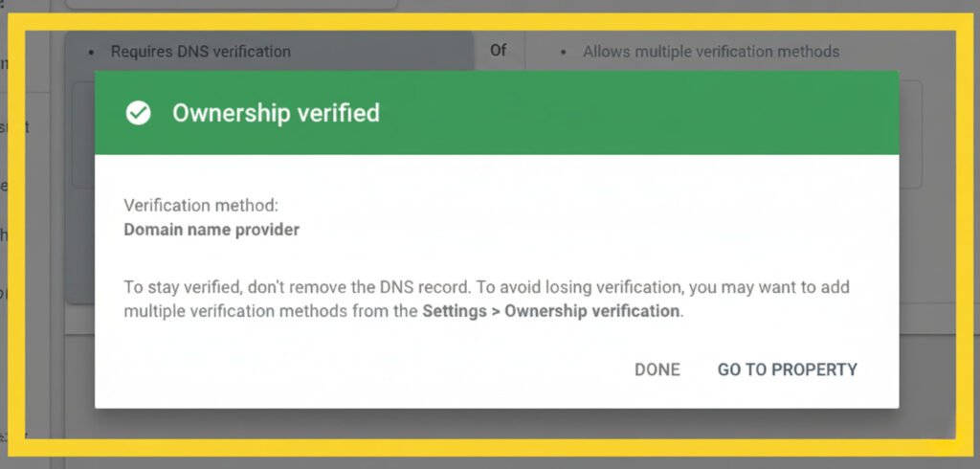Select the "Settings > Ownership verification" text
The image size is (980, 469).
tap(551, 312)
